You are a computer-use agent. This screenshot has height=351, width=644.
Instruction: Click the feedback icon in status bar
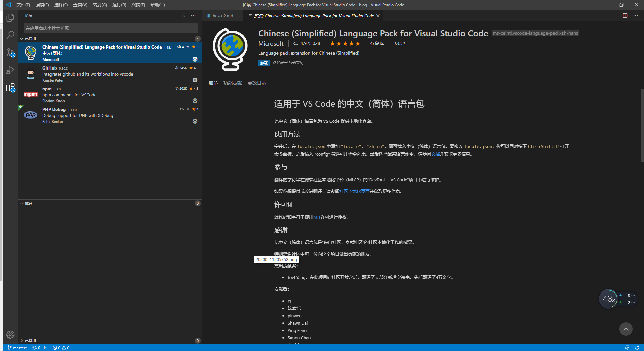[x=627, y=348]
